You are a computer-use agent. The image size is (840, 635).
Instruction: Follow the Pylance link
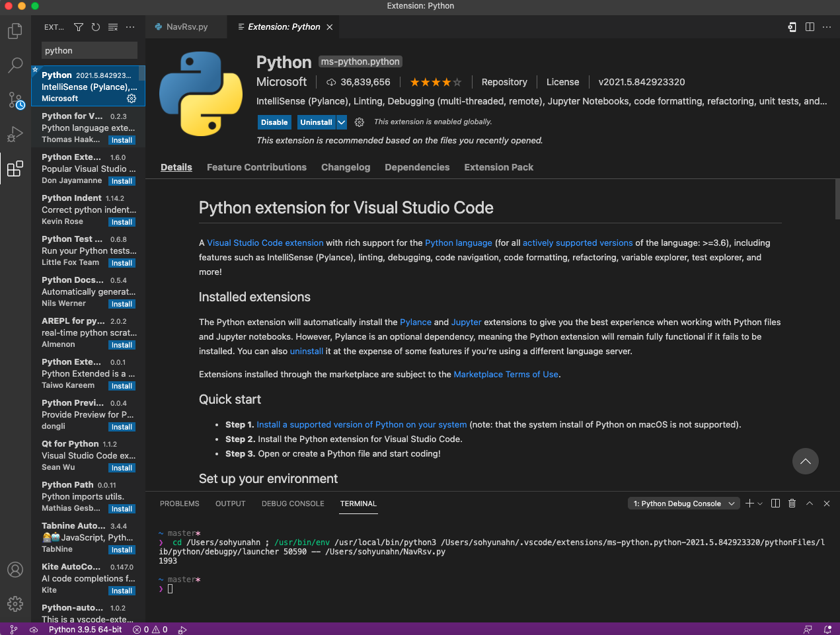(x=415, y=322)
